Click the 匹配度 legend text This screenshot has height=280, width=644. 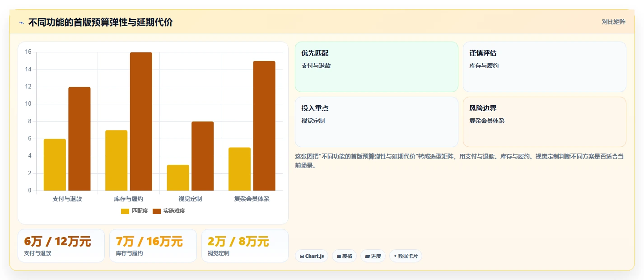pyautogui.click(x=140, y=211)
